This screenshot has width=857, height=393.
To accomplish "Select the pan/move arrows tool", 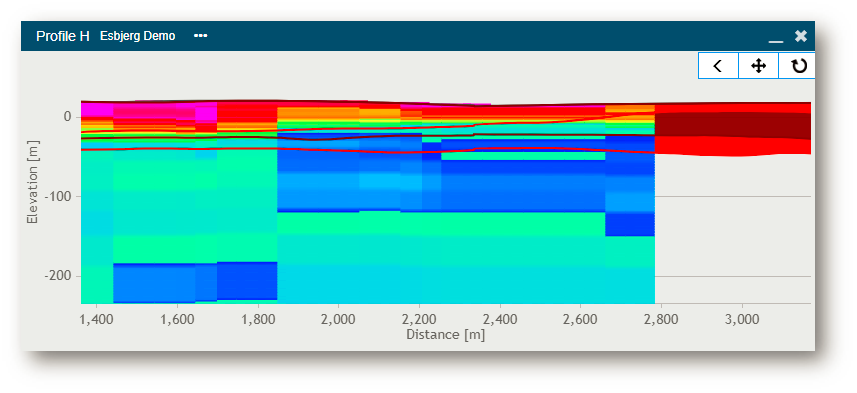I will [758, 66].
